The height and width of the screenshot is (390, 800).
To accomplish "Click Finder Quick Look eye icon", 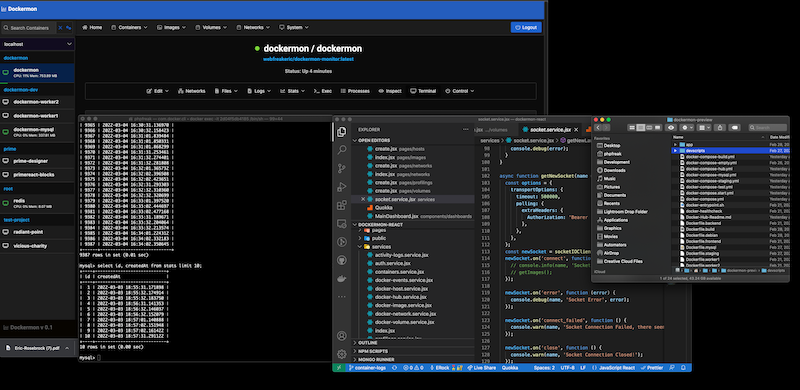I will click(670, 127).
